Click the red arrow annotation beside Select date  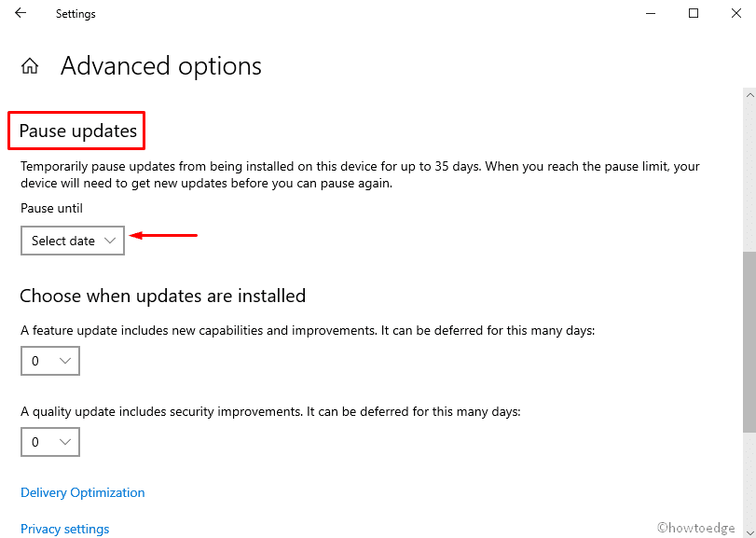click(164, 236)
